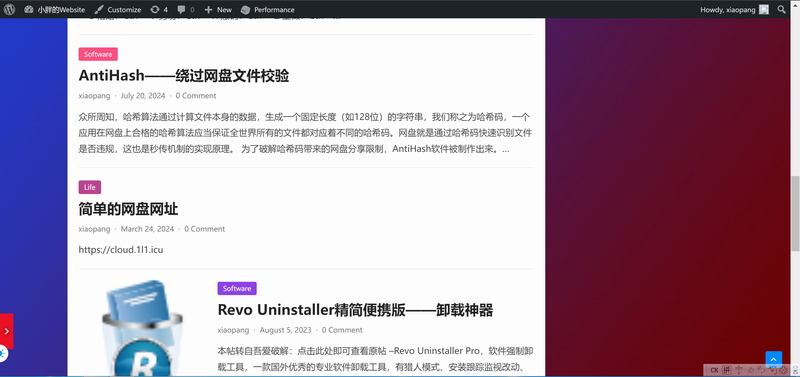Click author xiaopang under 简单的网盘网址 post

pos(94,229)
